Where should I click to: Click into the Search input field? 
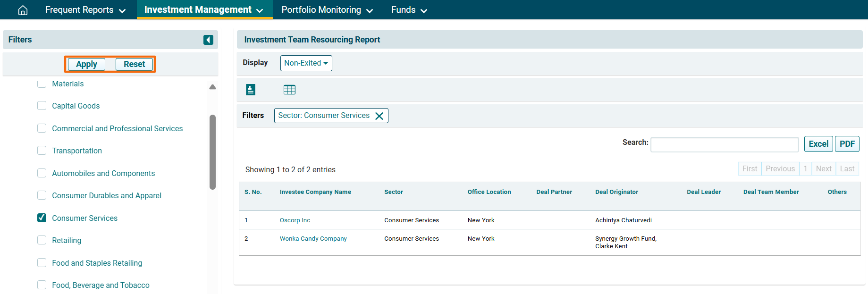pyautogui.click(x=724, y=144)
